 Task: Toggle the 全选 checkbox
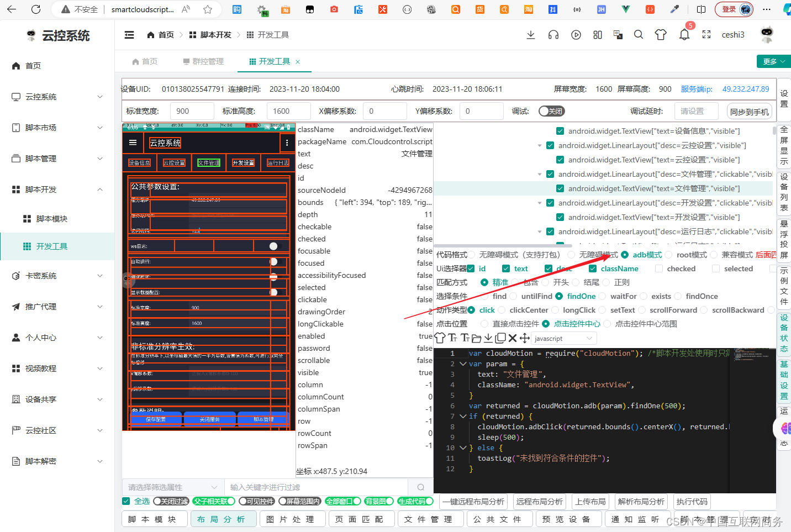pyautogui.click(x=126, y=501)
